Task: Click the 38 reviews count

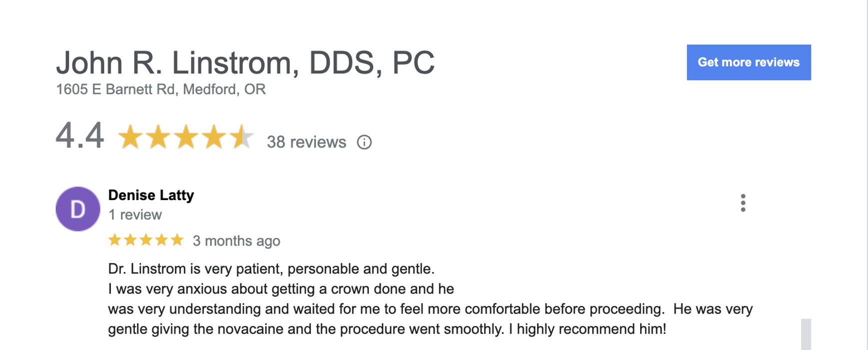Action: pos(306,142)
